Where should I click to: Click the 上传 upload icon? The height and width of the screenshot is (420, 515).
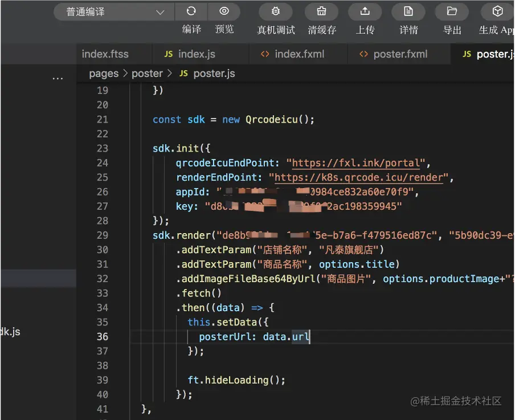[365, 11]
